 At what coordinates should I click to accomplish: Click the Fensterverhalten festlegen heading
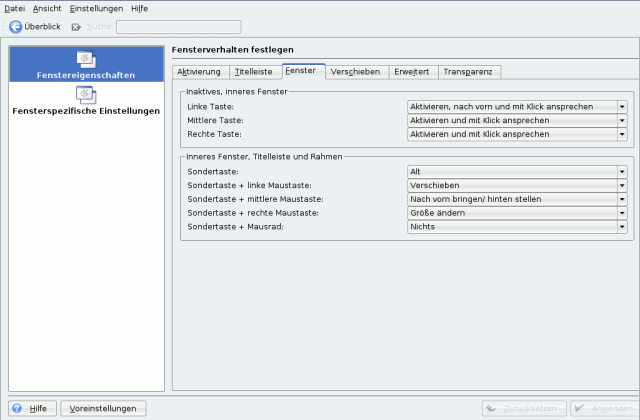[x=233, y=50]
